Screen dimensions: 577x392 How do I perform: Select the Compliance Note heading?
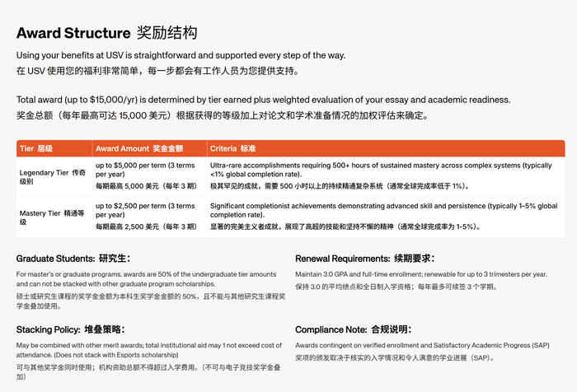354,329
